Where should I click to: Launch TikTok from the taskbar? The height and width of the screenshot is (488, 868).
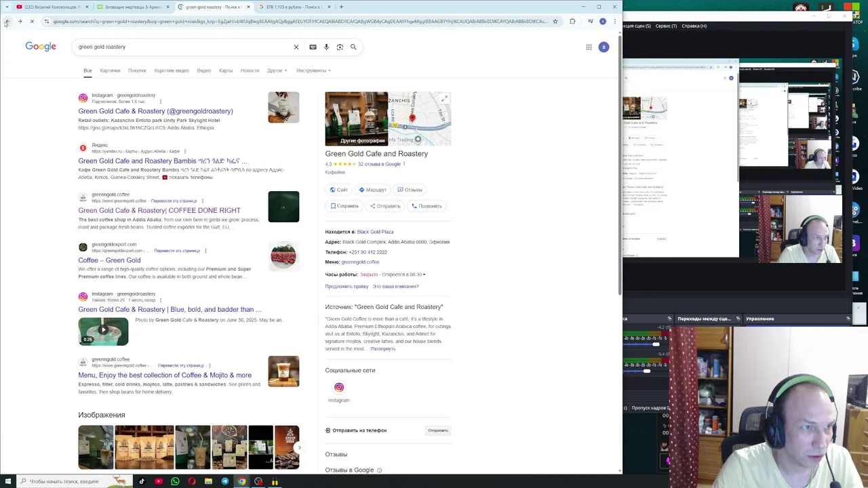click(x=142, y=481)
